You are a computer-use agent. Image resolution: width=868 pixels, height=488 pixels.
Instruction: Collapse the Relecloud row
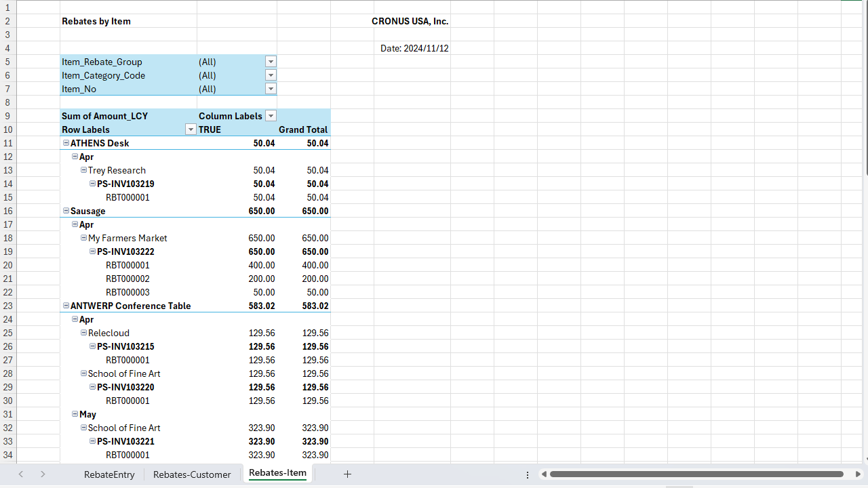click(84, 333)
